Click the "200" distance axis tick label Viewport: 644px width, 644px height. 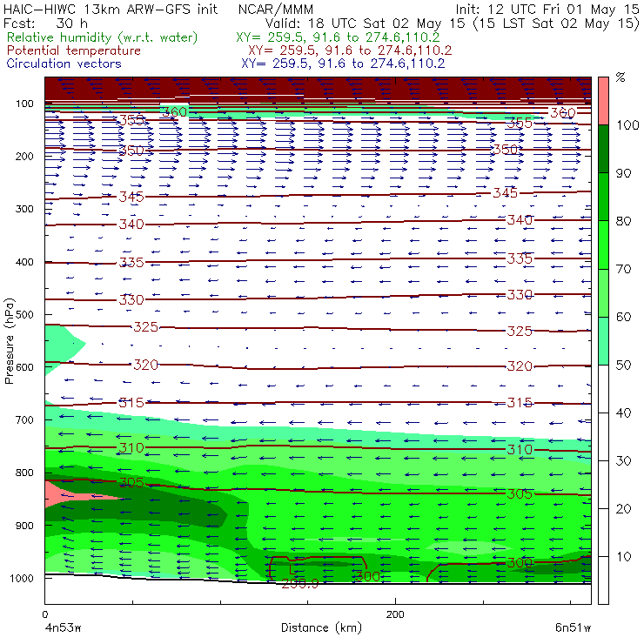coord(395,614)
